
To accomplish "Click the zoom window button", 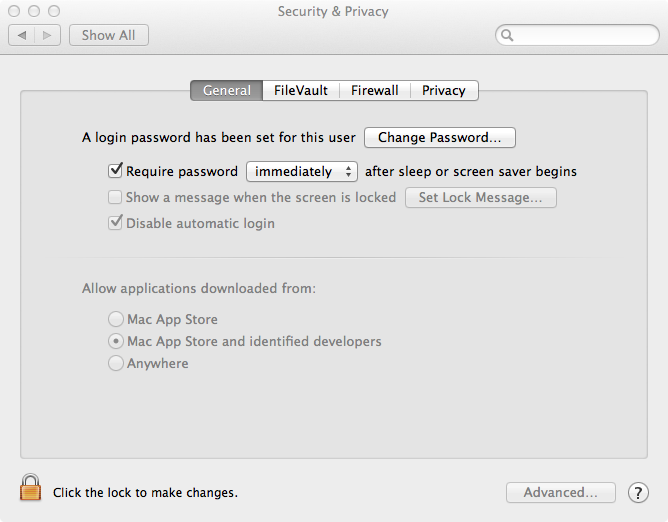I will click(x=52, y=11).
